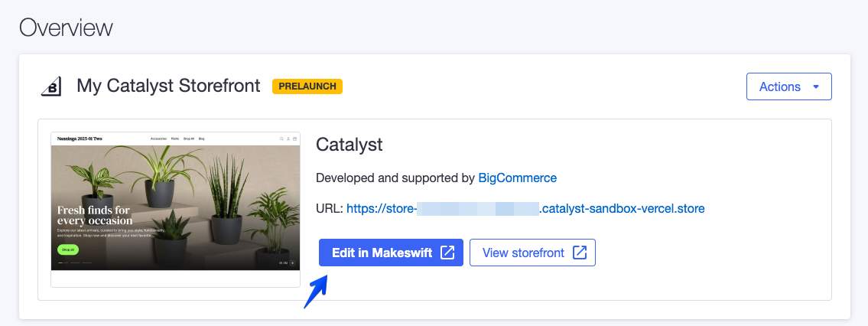Click the cart icon in the storefront preview
Image resolution: width=868 pixels, height=326 pixels.
[294, 139]
